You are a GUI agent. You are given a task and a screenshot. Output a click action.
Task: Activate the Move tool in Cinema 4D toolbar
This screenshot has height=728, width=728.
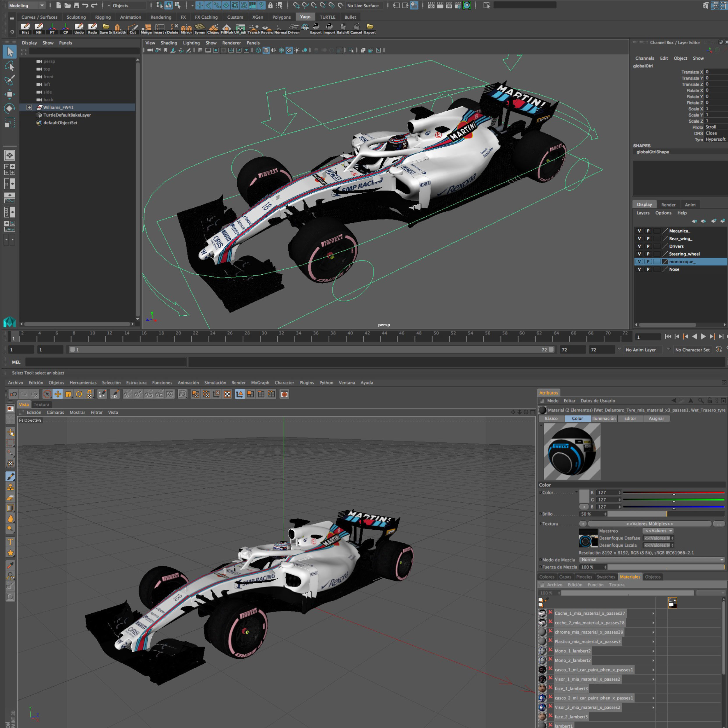(58, 394)
